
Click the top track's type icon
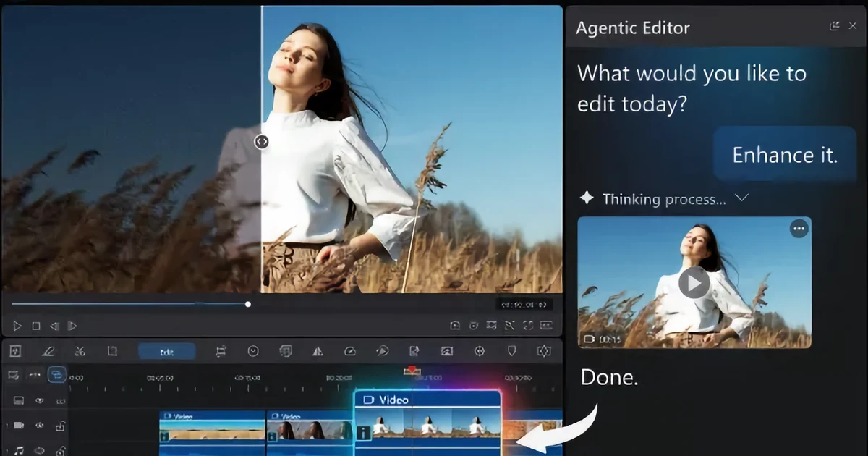(x=19, y=400)
